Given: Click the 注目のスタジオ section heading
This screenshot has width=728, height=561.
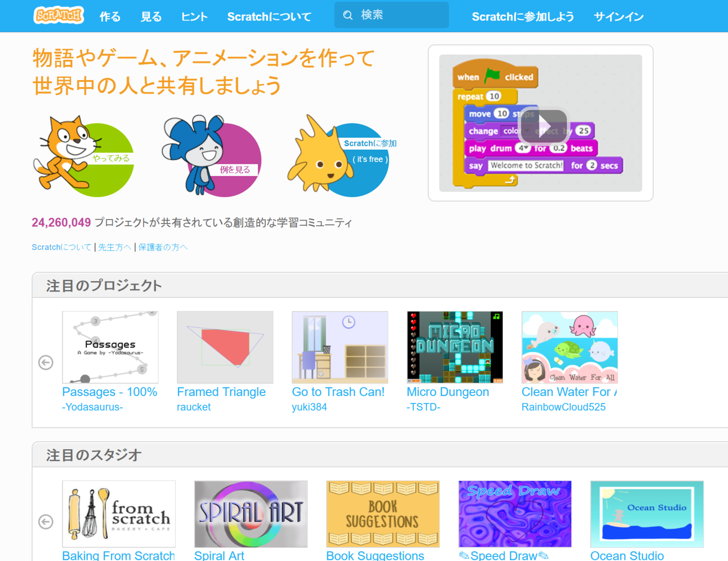Looking at the screenshot, I should (94, 455).
